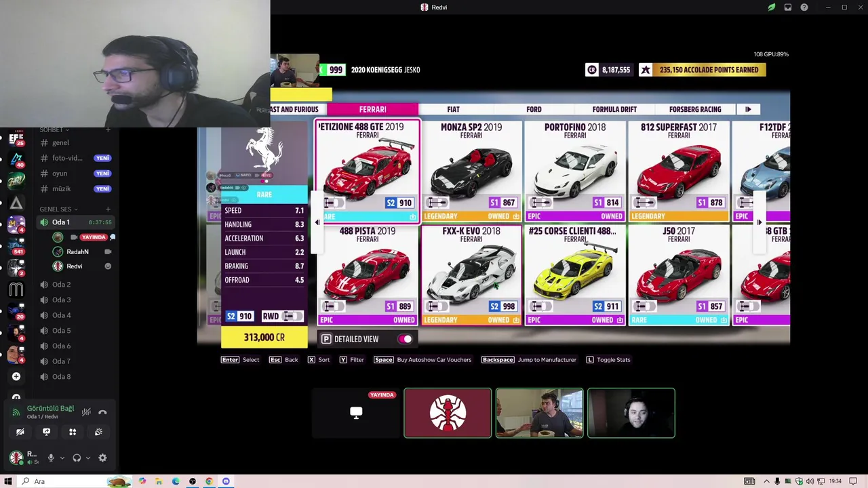Select the Monza SP2 2019 car card

point(471,171)
